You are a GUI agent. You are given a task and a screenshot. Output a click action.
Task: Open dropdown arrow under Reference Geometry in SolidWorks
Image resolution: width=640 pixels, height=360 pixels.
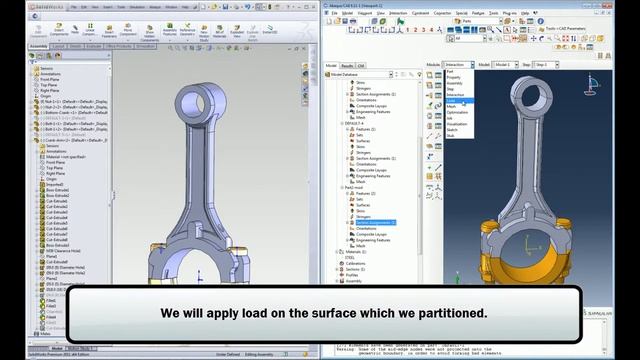coord(187,40)
